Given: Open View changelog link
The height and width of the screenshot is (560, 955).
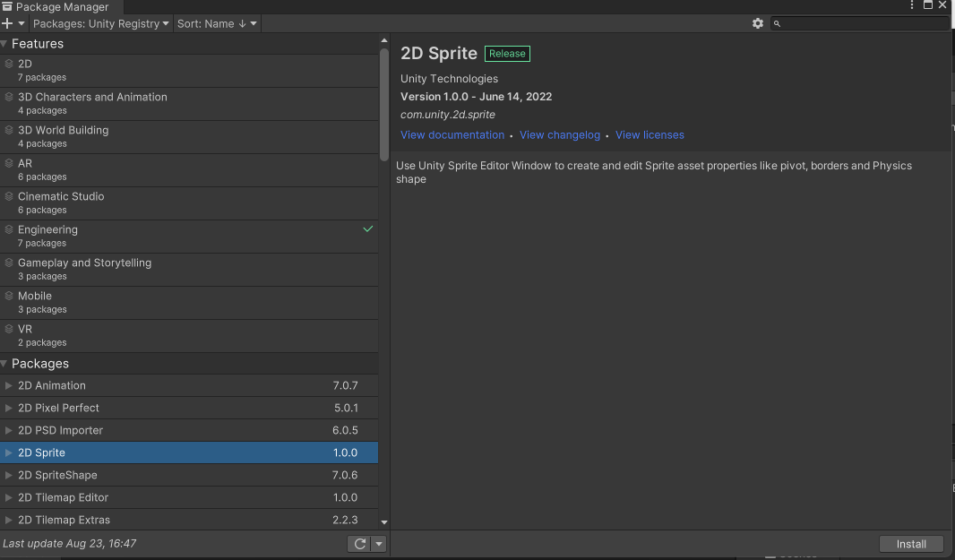Looking at the screenshot, I should [x=560, y=134].
